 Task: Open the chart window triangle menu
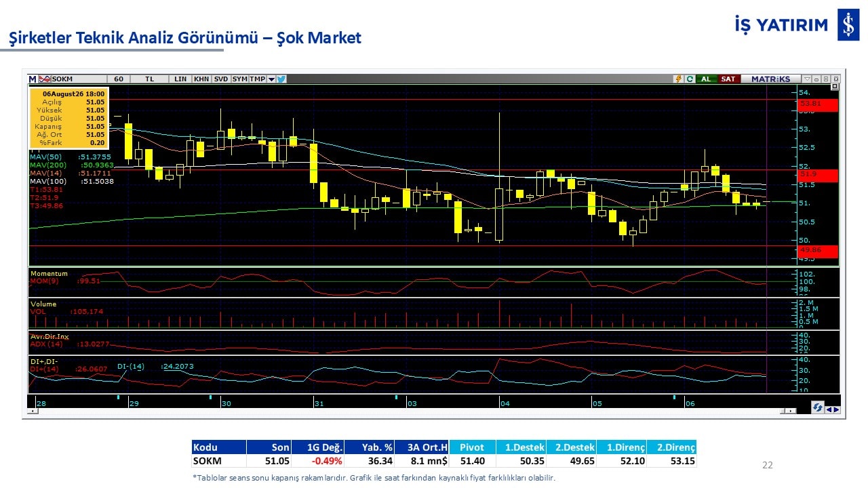tap(807, 79)
